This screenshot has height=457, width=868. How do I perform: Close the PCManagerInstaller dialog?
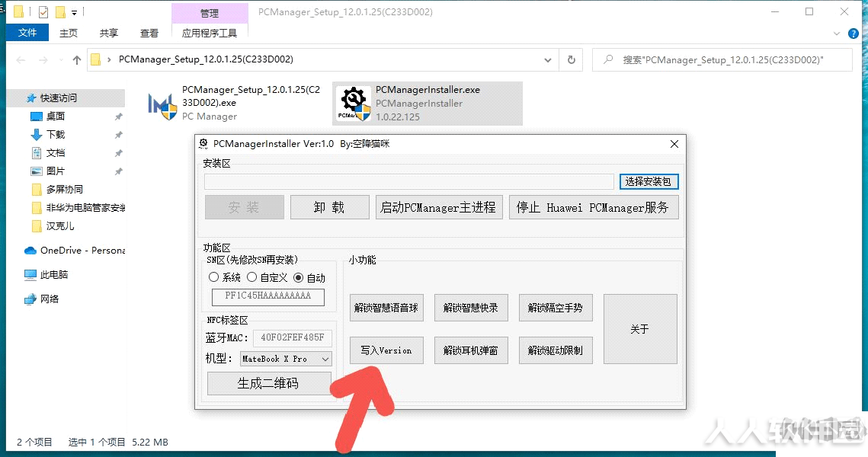674,144
